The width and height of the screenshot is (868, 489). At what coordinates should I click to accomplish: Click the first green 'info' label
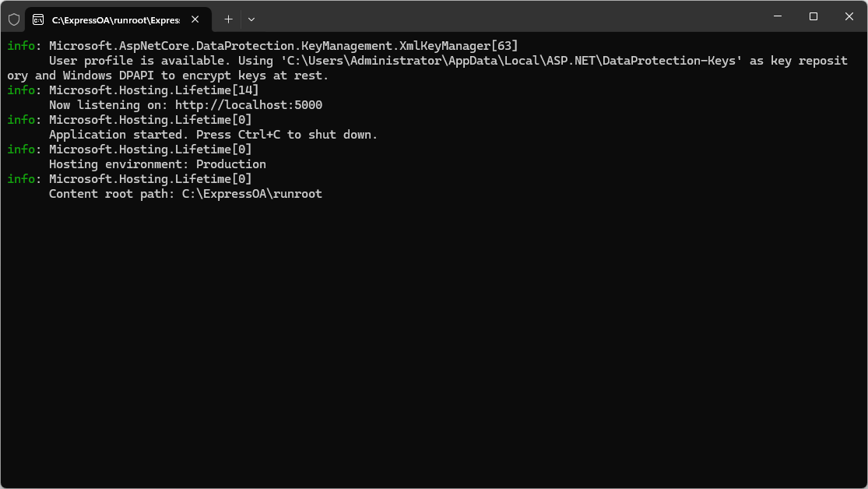coord(20,46)
